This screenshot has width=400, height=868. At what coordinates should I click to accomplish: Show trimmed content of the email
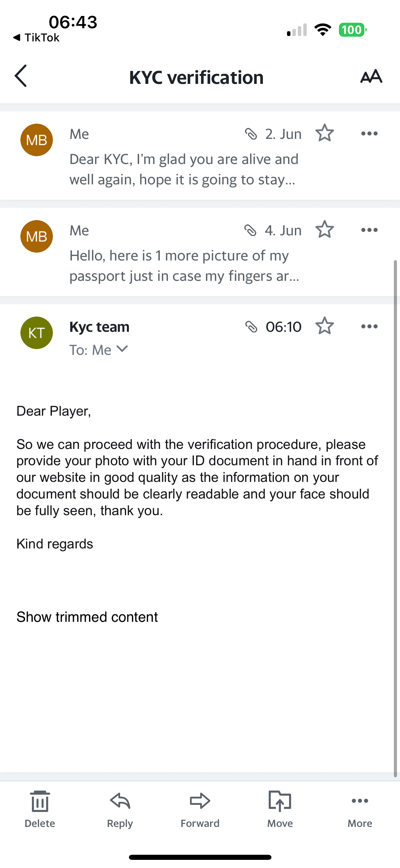coord(87,617)
